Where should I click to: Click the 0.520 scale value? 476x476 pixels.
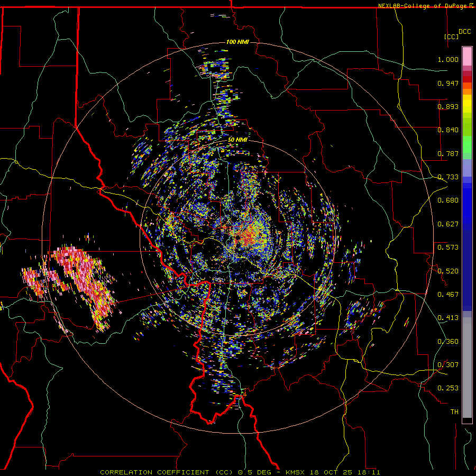(x=448, y=271)
